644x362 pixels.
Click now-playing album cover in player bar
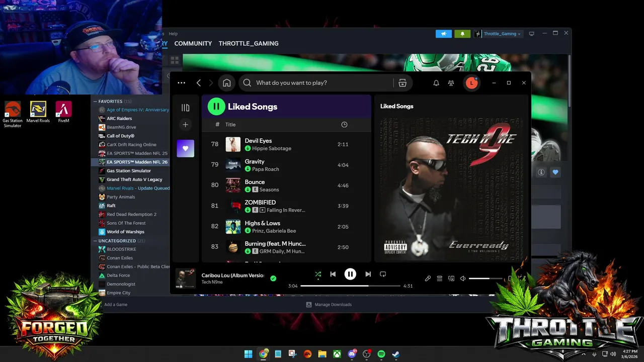pos(185,278)
